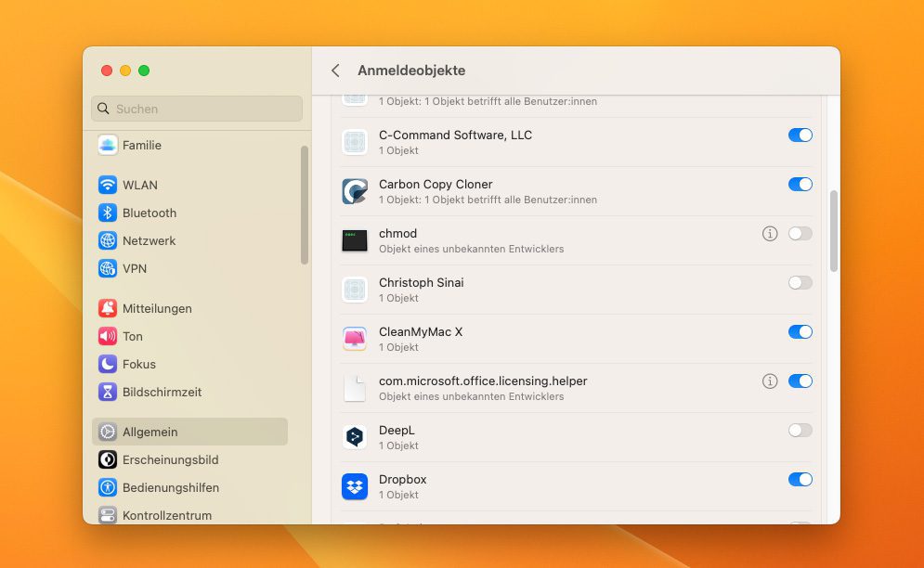Click the Carbon Copy Cloner app icon
Screen dimensions: 924x568
(355, 191)
